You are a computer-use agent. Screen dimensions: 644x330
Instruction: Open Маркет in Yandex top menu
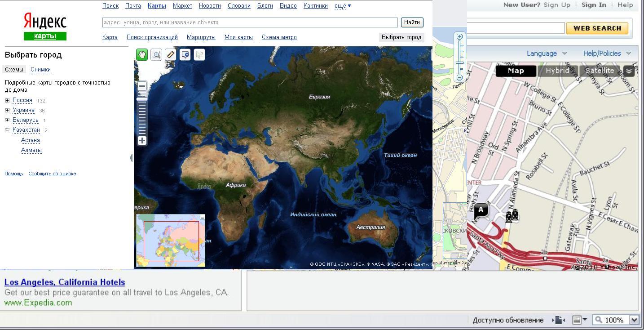pos(182,6)
